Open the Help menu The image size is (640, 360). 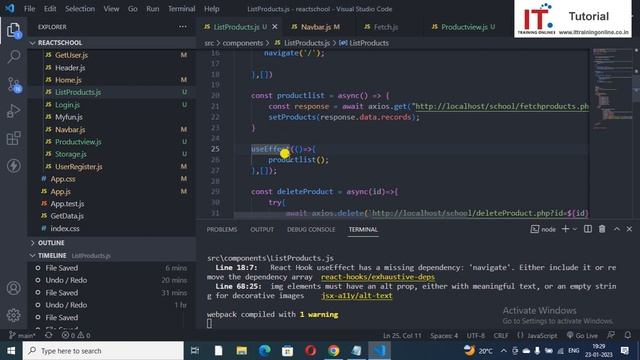click(211, 9)
